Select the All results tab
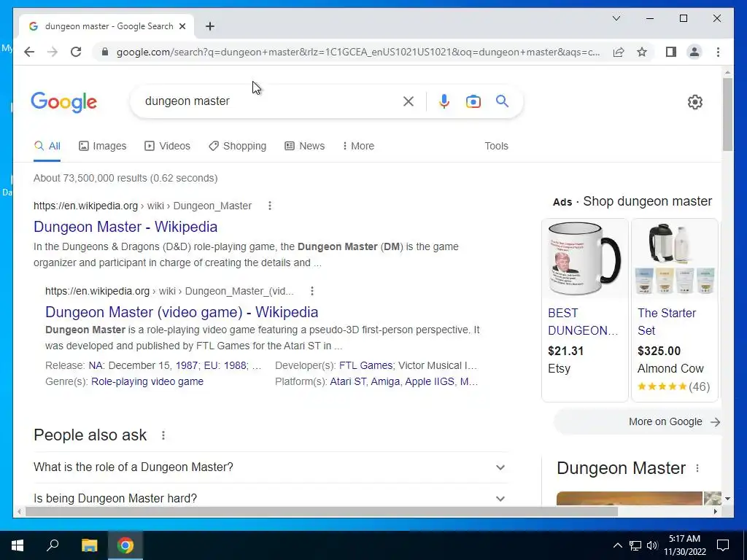This screenshot has width=747, height=560. pyautogui.click(x=47, y=146)
